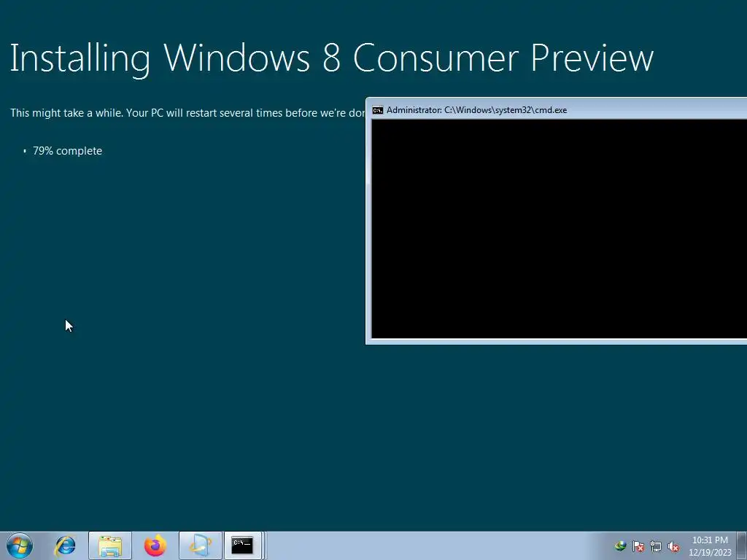Click the cmd.exe title bar icon

378,110
